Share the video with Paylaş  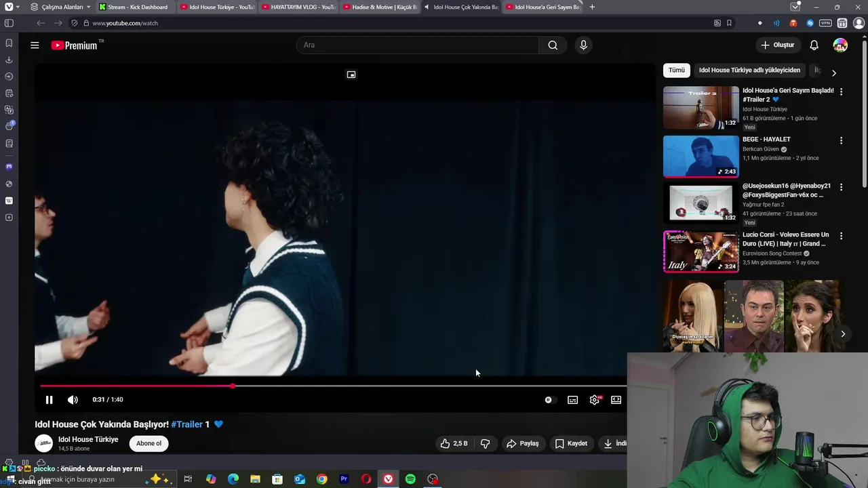[x=522, y=443]
